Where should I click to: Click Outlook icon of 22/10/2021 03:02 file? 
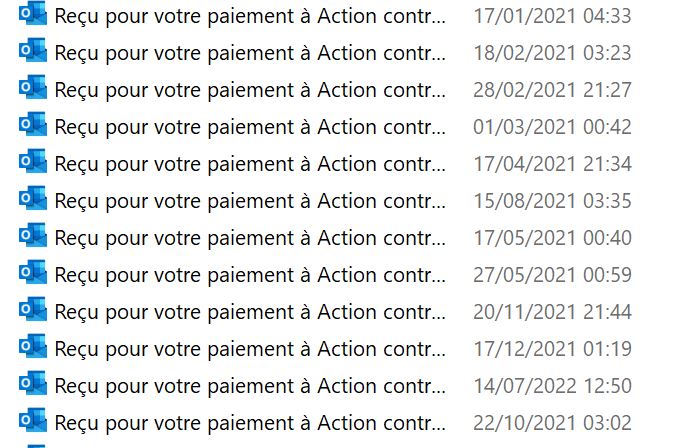coord(33,420)
